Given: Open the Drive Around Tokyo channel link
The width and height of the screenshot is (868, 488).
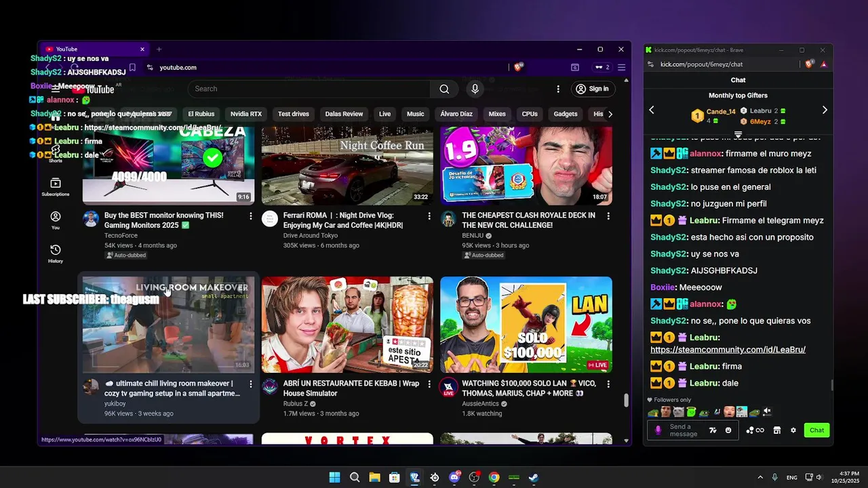Looking at the screenshot, I should (311, 235).
